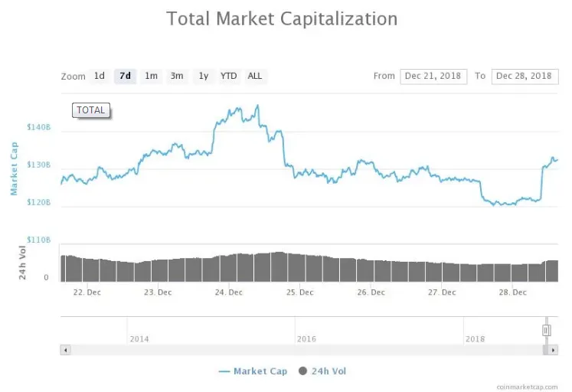Choose the 1y zoom option

point(203,76)
